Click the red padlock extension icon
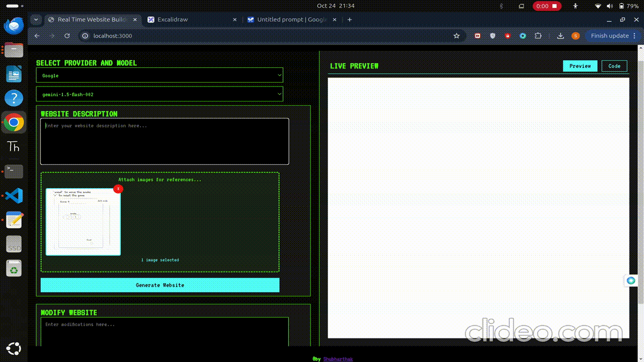 click(x=508, y=36)
